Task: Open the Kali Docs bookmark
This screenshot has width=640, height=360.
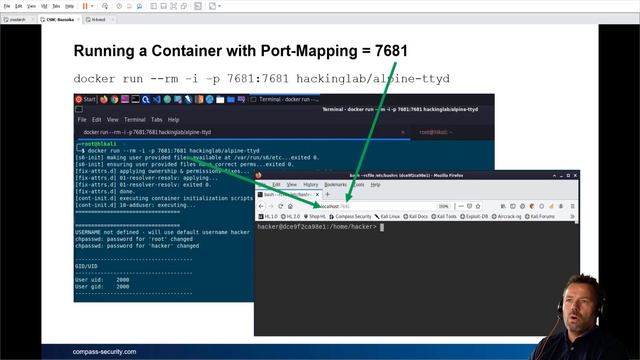Action: coord(416,216)
